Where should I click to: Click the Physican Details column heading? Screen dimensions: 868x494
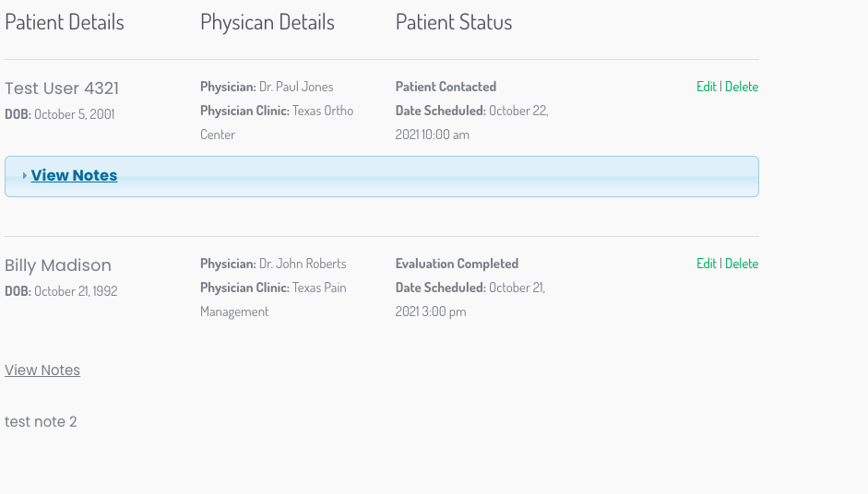pos(268,22)
